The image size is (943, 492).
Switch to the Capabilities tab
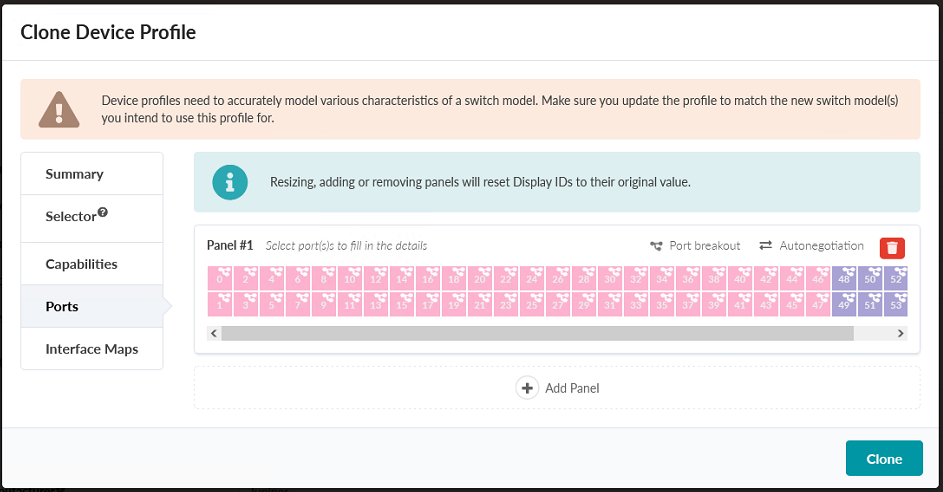point(81,264)
